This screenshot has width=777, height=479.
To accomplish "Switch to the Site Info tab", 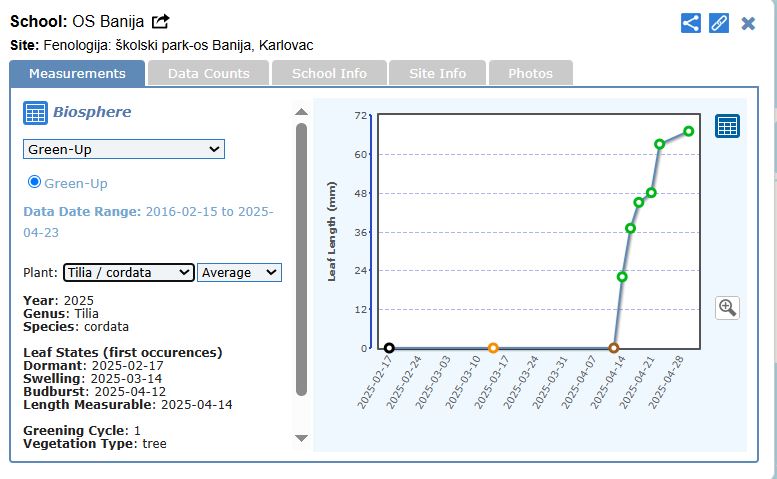I will point(438,73).
